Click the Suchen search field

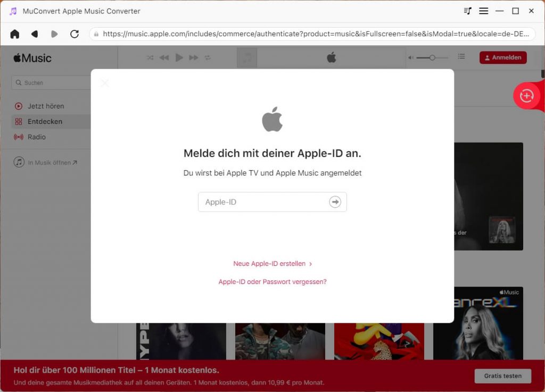[x=52, y=82]
